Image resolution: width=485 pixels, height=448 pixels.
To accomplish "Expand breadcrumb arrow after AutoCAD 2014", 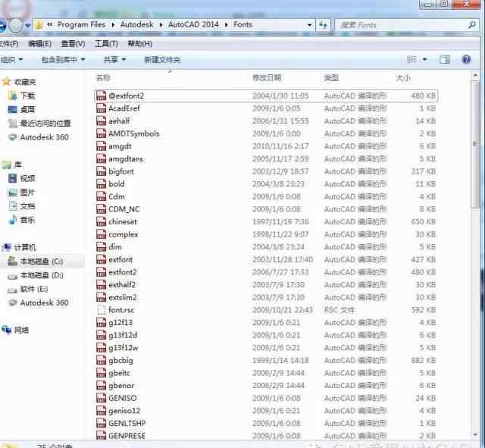I will (x=227, y=25).
